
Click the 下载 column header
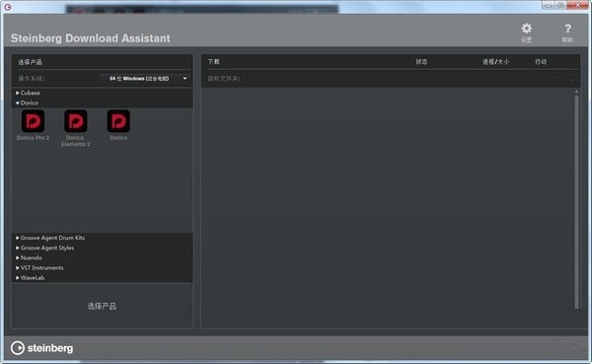[x=214, y=61]
